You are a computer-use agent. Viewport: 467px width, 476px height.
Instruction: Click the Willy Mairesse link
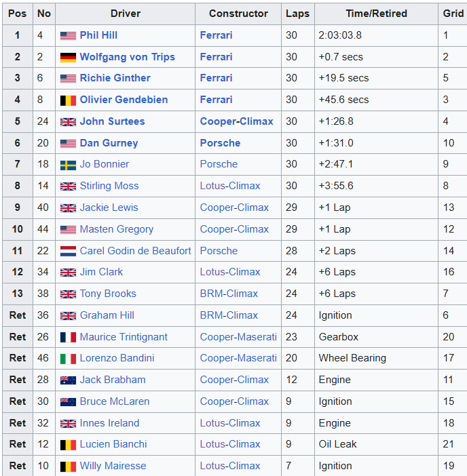pos(113,466)
